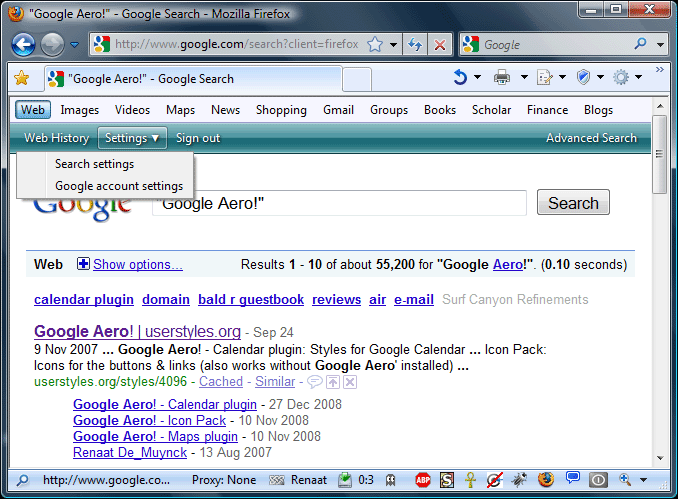Click the Forward navigation arrow button
The image size is (678, 499).
click(53, 44)
